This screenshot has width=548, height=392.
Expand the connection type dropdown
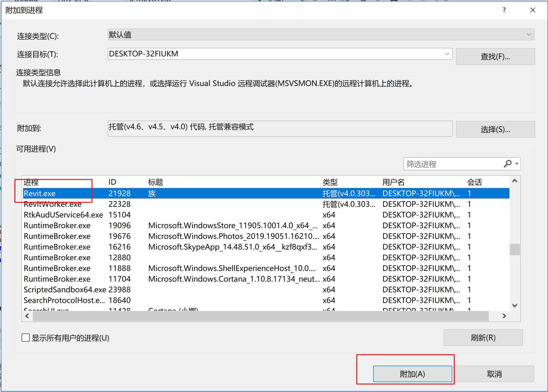(x=529, y=35)
